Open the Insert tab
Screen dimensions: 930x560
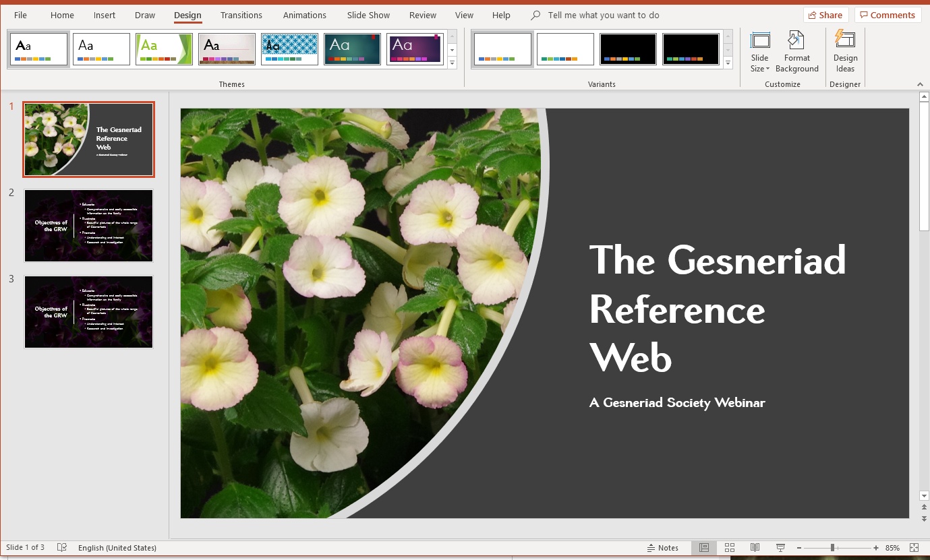click(x=105, y=15)
